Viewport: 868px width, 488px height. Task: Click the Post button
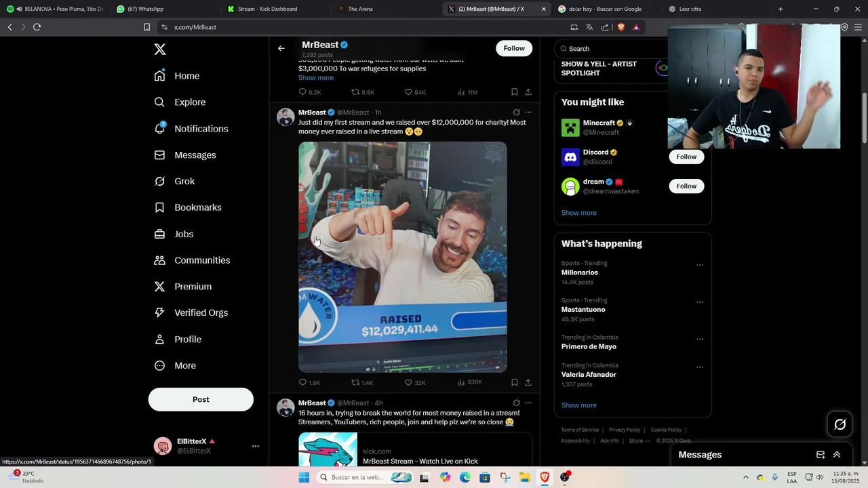coord(201,399)
